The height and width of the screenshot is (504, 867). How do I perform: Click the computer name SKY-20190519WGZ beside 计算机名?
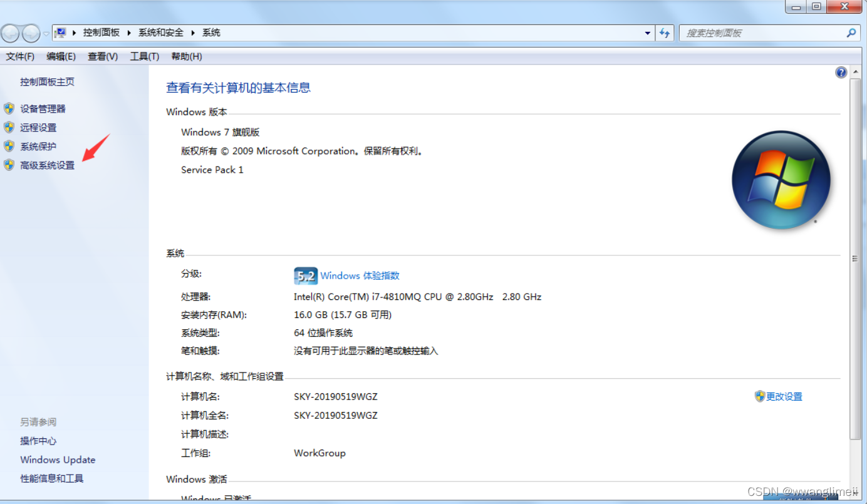click(336, 396)
